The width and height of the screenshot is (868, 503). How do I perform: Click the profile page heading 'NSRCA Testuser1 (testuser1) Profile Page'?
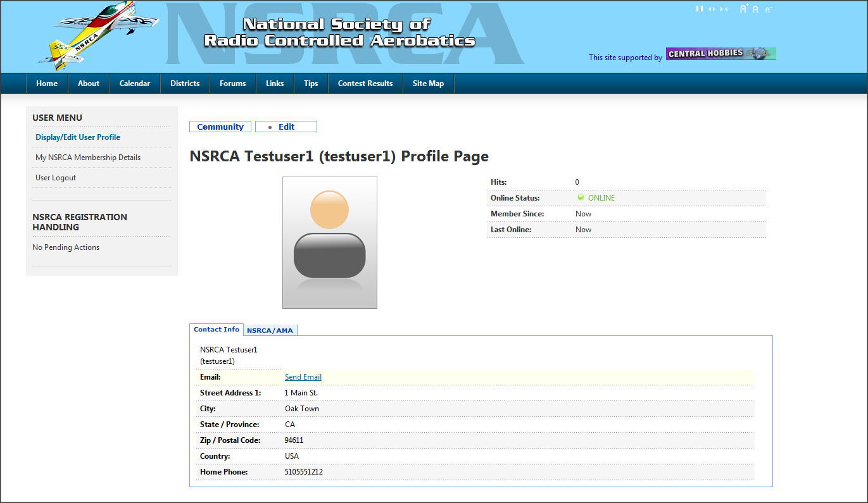[x=339, y=156]
